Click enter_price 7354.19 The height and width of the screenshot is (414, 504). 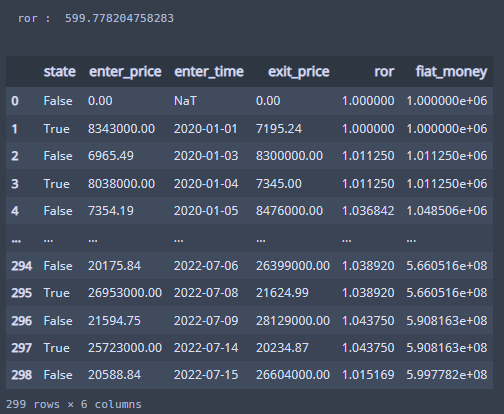[x=111, y=211]
